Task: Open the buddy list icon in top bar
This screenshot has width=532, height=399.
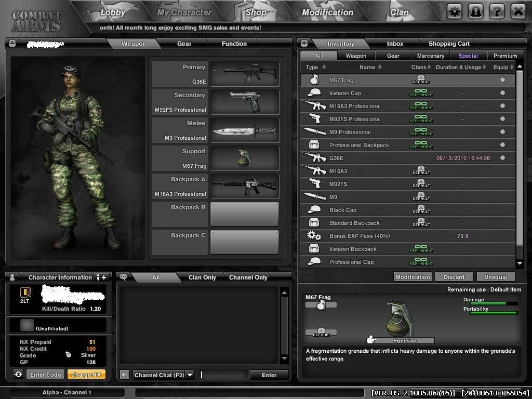Action: pos(476,12)
